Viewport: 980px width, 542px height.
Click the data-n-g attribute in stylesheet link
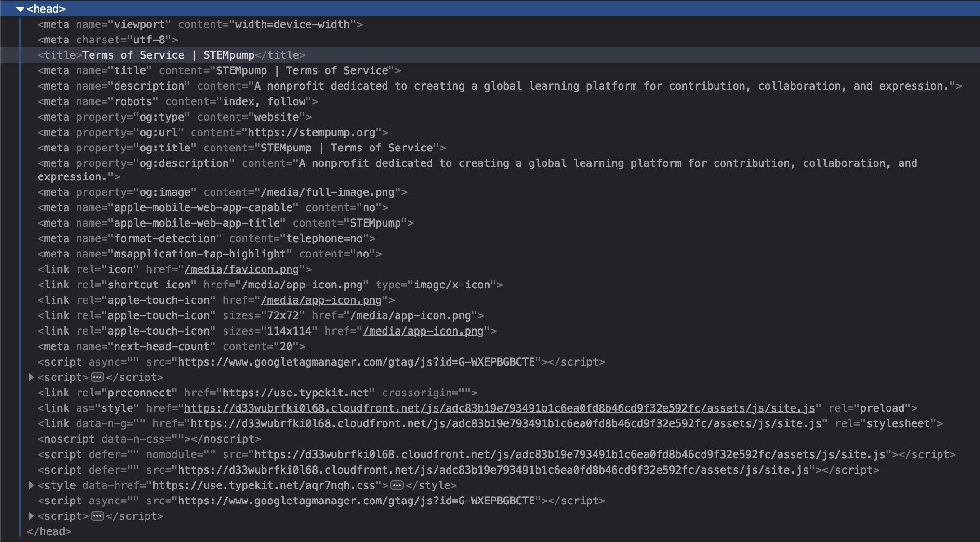[111, 423]
